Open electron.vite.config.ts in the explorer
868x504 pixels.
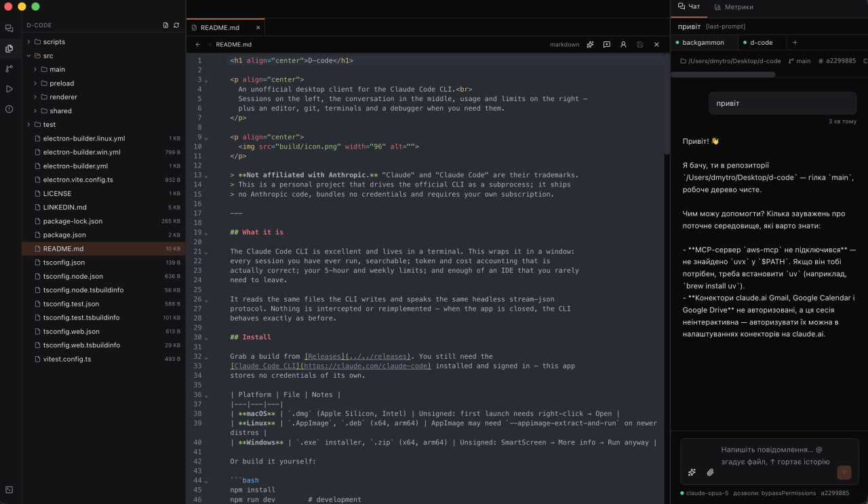tap(103, 180)
